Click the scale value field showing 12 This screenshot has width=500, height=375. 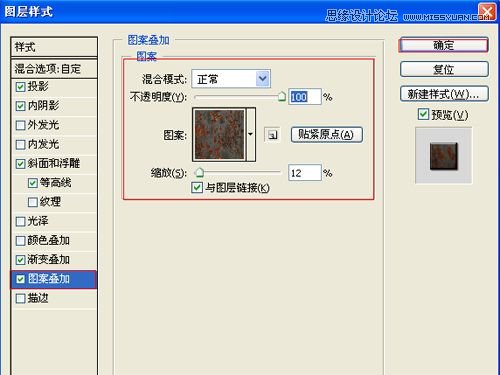pos(305,173)
